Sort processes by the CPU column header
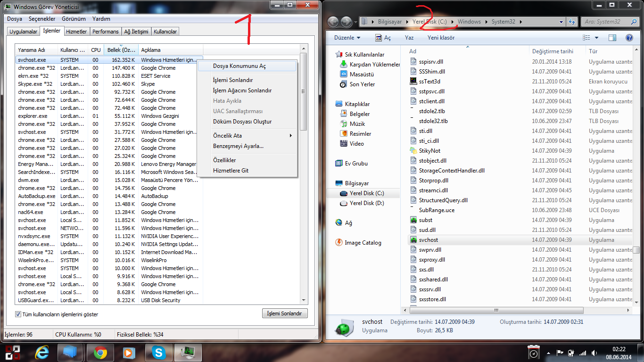The height and width of the screenshot is (362, 644). pyautogui.click(x=96, y=49)
